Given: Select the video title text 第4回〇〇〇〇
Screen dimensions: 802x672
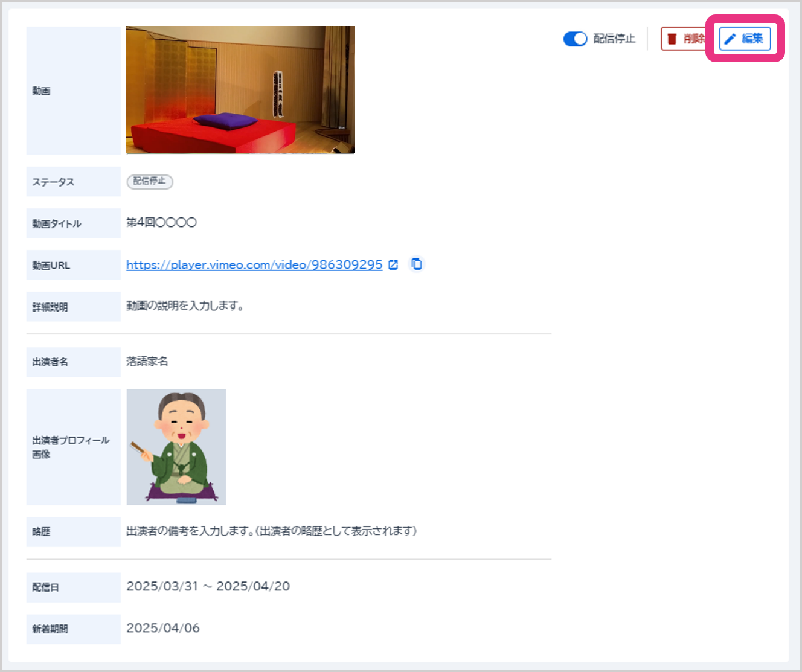Looking at the screenshot, I should [161, 223].
